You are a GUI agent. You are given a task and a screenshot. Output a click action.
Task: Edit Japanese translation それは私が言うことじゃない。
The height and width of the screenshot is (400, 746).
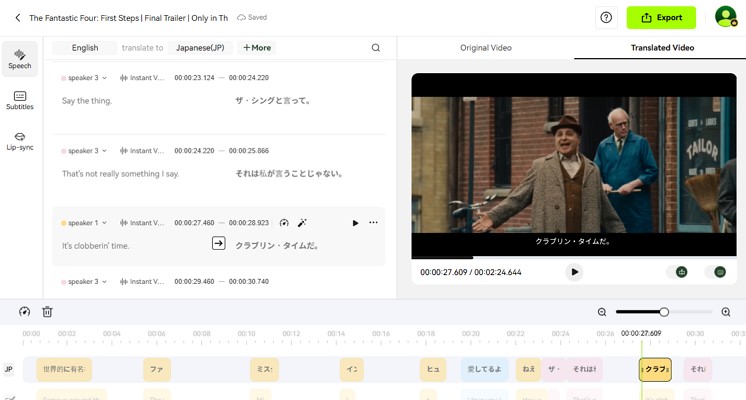click(x=289, y=174)
